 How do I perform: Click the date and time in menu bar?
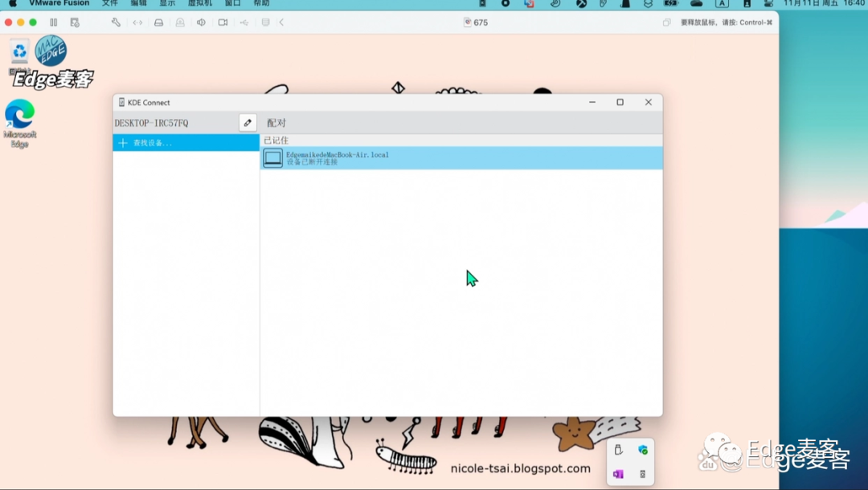click(825, 3)
